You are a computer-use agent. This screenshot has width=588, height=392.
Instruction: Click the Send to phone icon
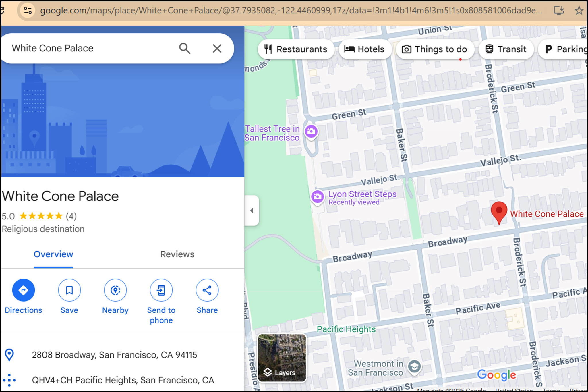click(x=161, y=290)
